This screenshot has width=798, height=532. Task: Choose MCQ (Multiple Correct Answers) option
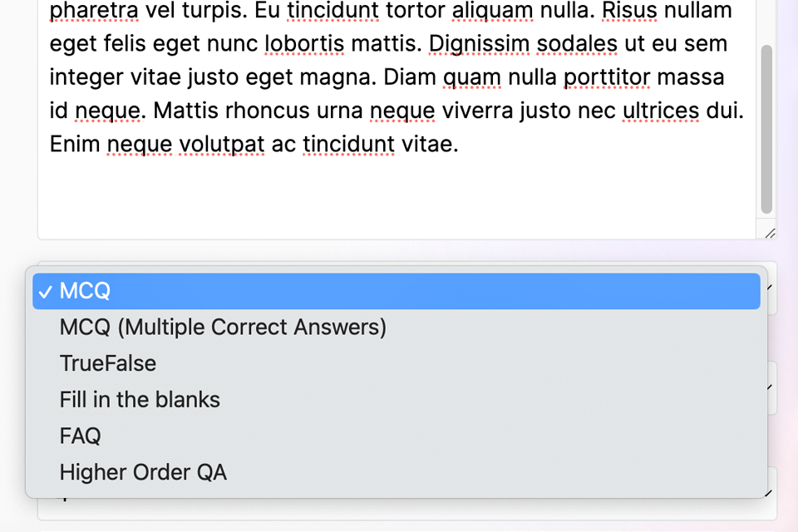tap(223, 328)
